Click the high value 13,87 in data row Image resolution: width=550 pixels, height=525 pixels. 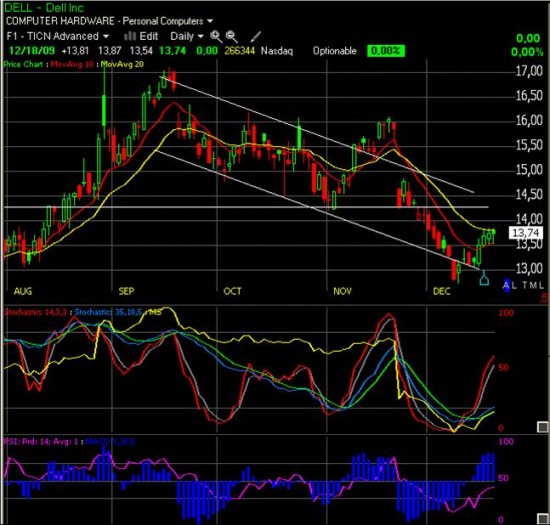(x=110, y=51)
